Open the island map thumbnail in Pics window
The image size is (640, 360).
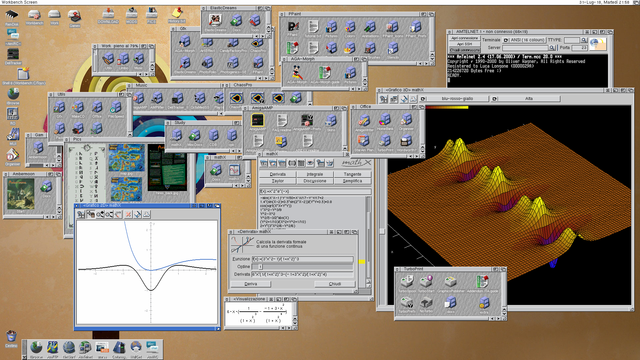coord(127,158)
